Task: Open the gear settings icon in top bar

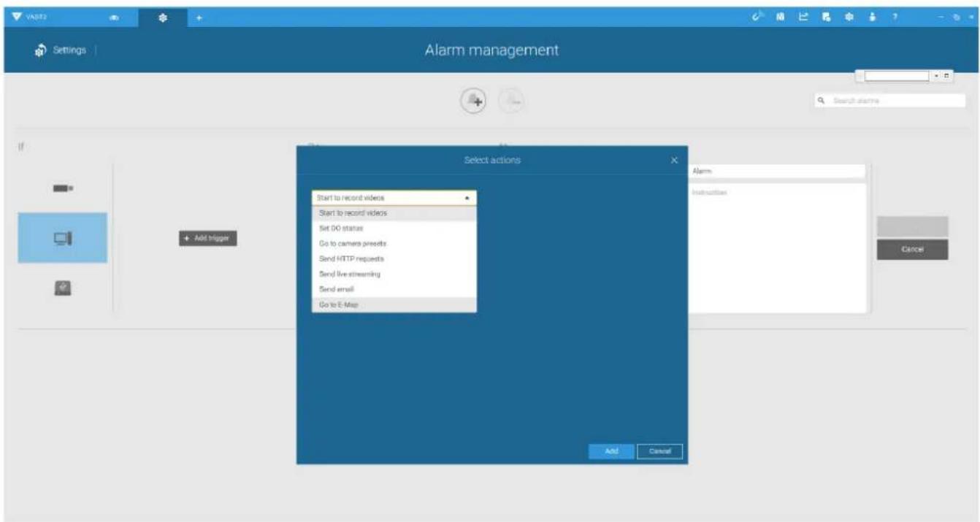Action: pyautogui.click(x=849, y=16)
